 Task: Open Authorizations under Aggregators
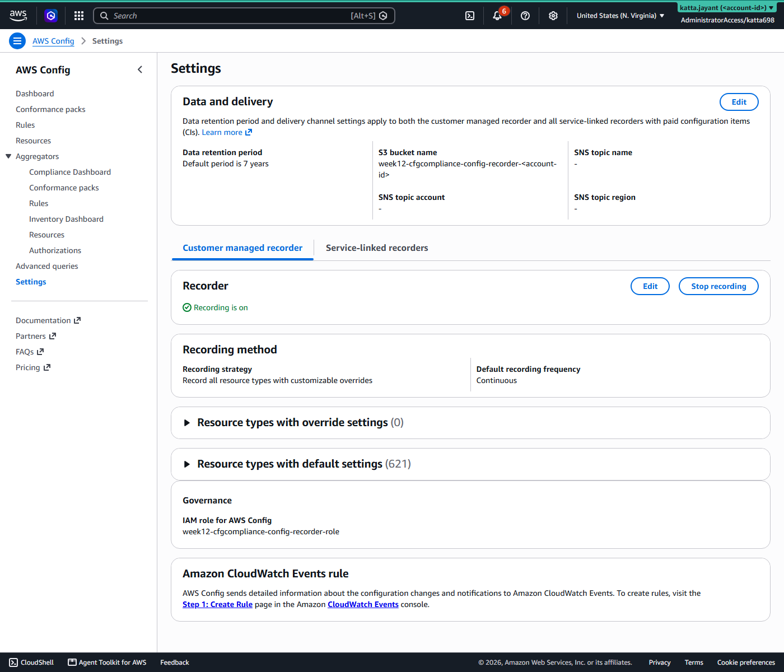click(55, 250)
